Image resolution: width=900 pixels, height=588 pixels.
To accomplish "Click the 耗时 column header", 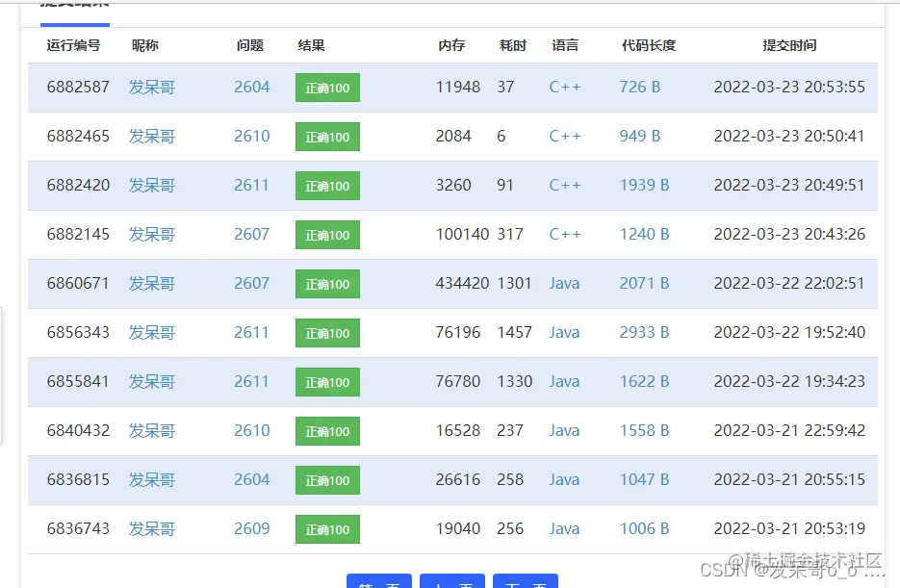I will (x=512, y=45).
